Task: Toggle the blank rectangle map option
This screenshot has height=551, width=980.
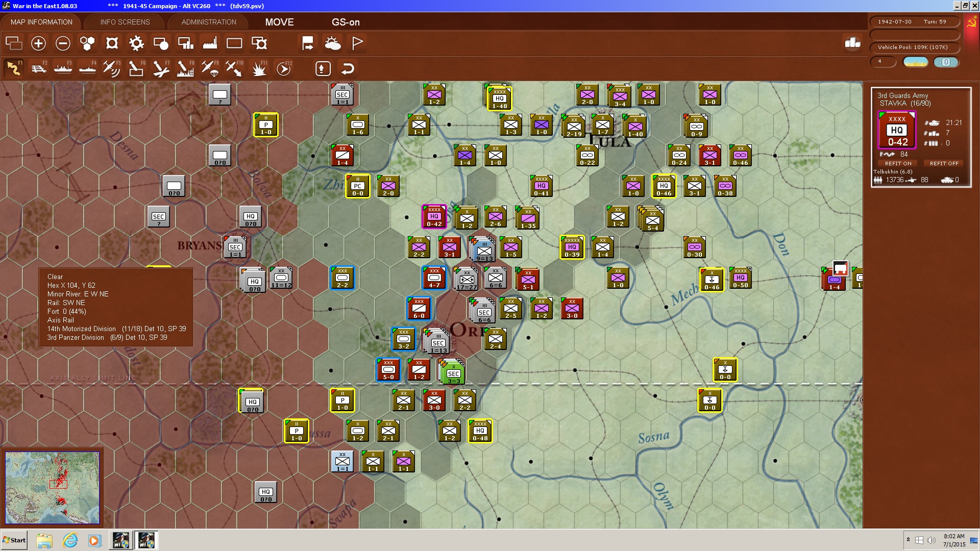Action: [234, 43]
